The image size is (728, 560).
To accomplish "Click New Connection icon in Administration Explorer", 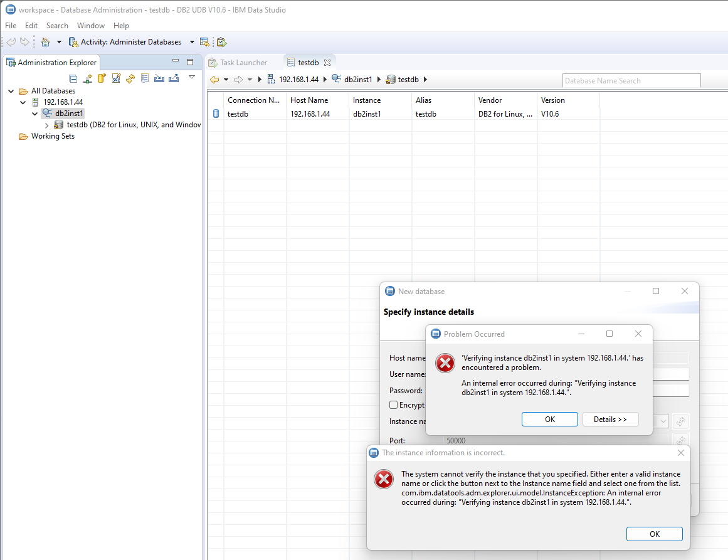I will pyautogui.click(x=87, y=78).
